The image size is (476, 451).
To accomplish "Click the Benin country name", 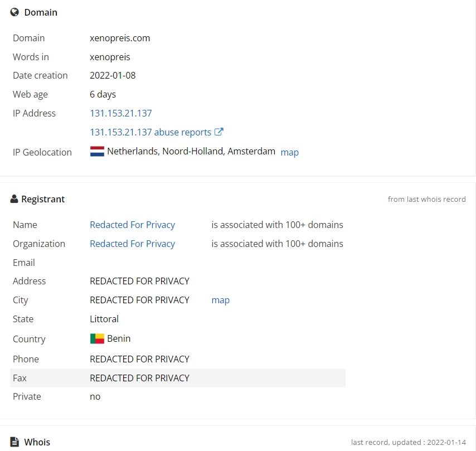I will (119, 338).
